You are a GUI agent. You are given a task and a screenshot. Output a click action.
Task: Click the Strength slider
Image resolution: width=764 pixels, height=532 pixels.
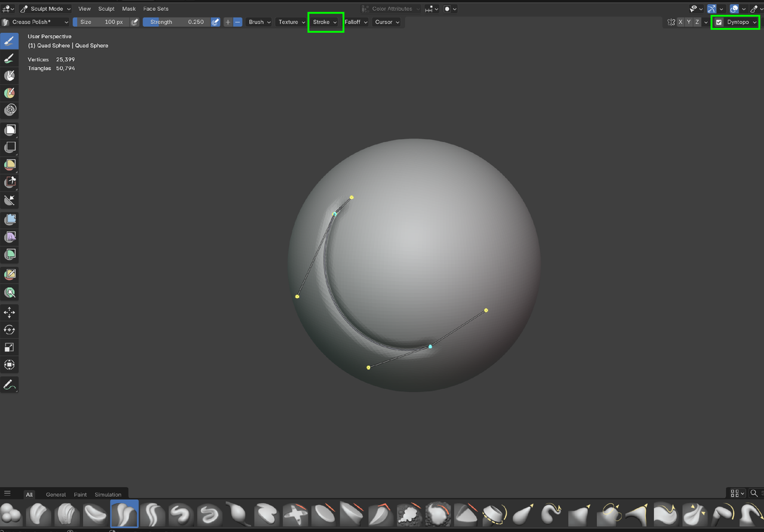176,22
